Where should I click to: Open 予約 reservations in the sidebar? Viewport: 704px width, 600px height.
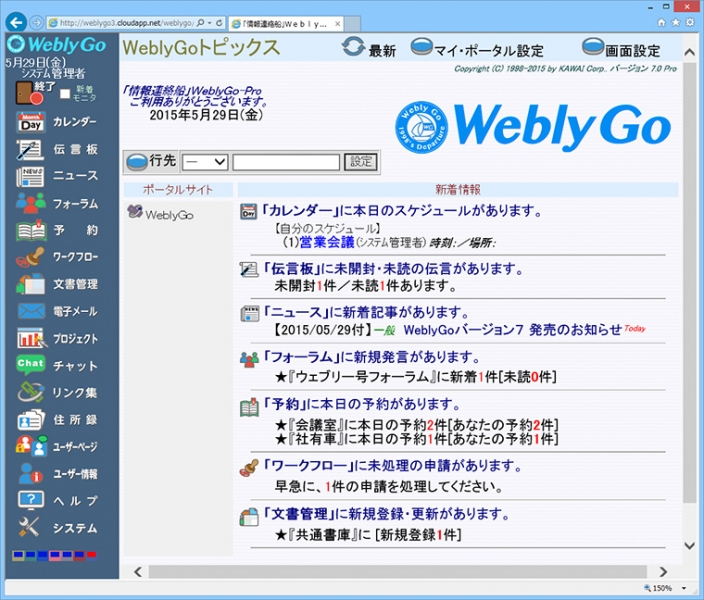click(57, 230)
